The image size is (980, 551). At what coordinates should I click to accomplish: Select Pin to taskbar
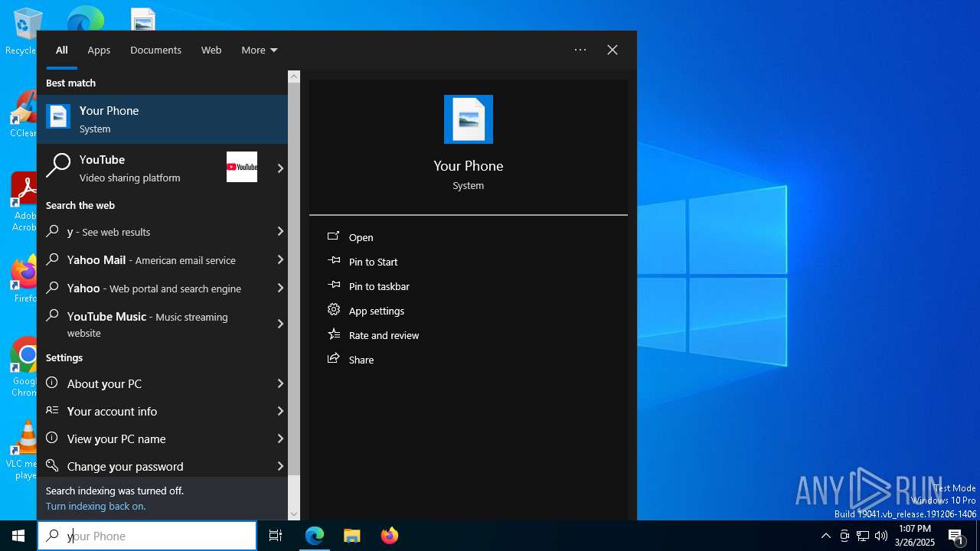[x=469, y=286]
